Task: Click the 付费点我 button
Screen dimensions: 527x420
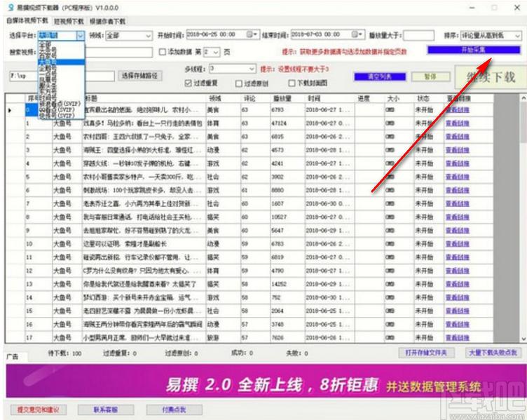Action: click(x=174, y=409)
